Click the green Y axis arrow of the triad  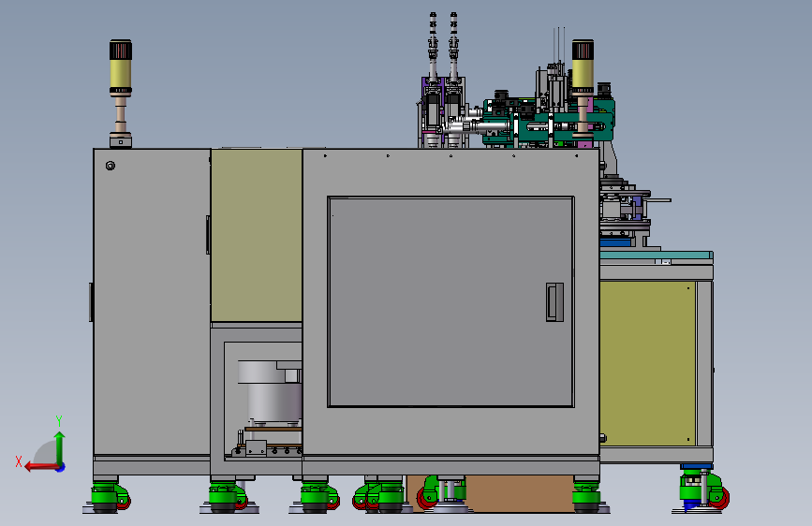tap(60, 447)
